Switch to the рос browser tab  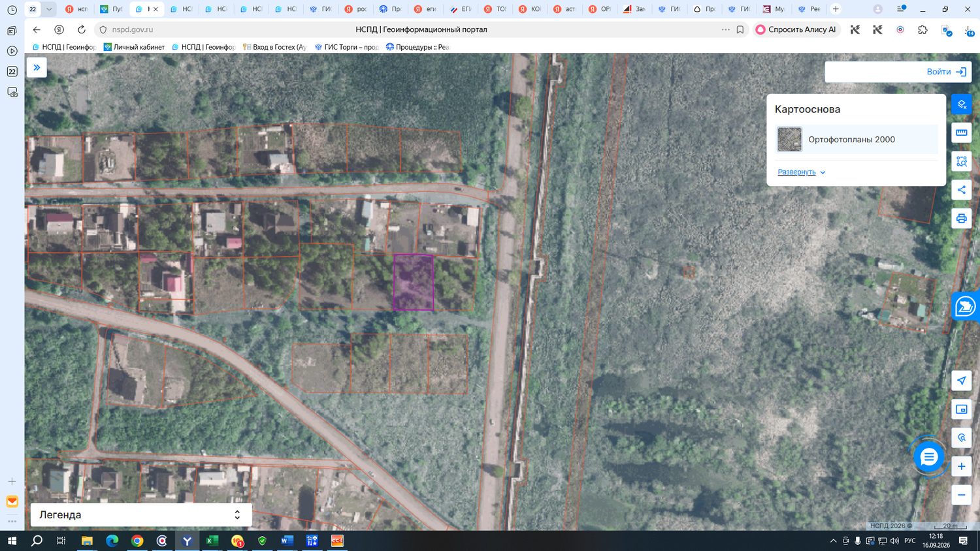tap(356, 9)
